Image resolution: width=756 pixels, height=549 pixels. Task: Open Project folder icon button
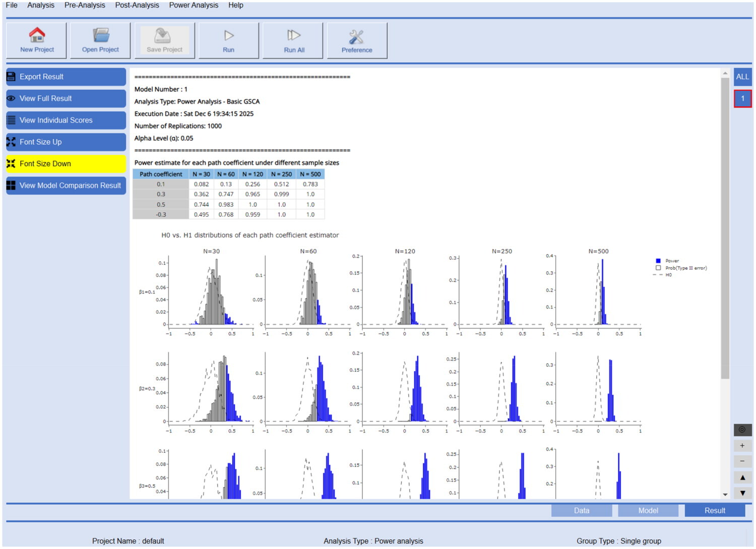(x=100, y=40)
